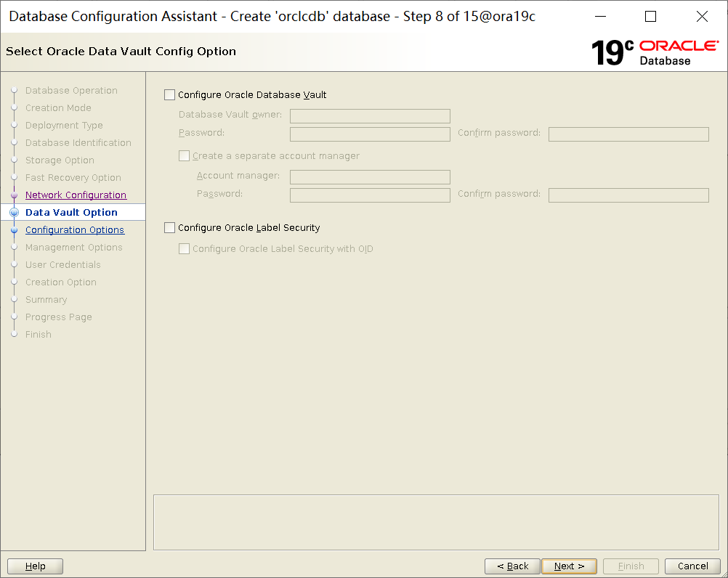The width and height of the screenshot is (728, 578).
Task: Enable Configure Oracle Database Vault checkbox
Action: pos(170,95)
